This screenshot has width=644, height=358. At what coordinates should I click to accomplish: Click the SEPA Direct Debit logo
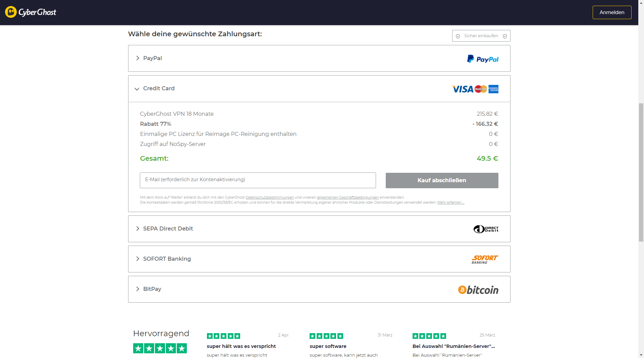coord(486,229)
